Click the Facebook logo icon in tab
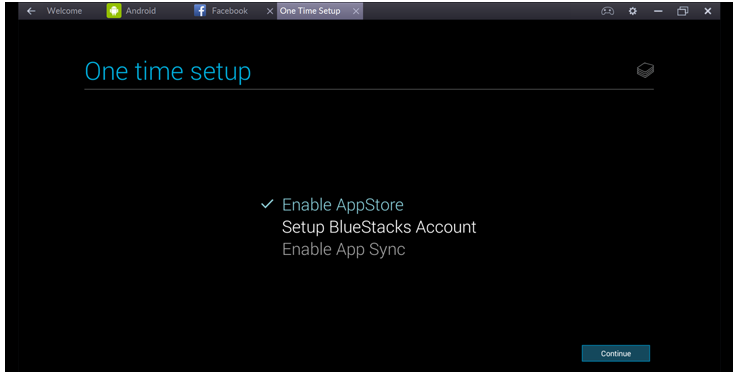Image resolution: width=739 pixels, height=375 pixels. 200,11
